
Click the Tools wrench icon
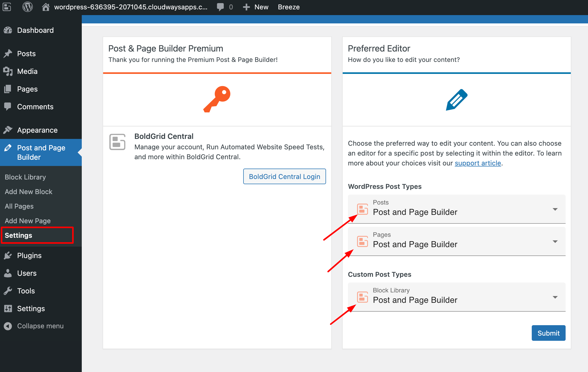pyautogui.click(x=8, y=291)
